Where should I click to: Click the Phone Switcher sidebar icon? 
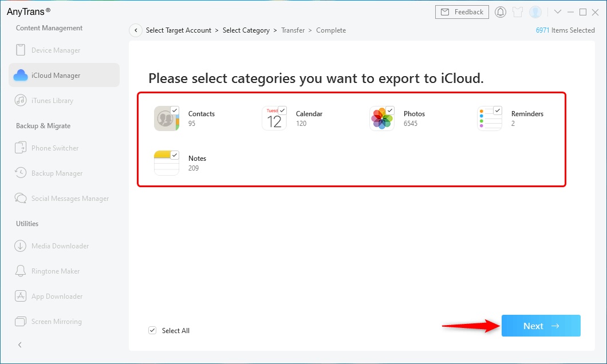(x=21, y=148)
